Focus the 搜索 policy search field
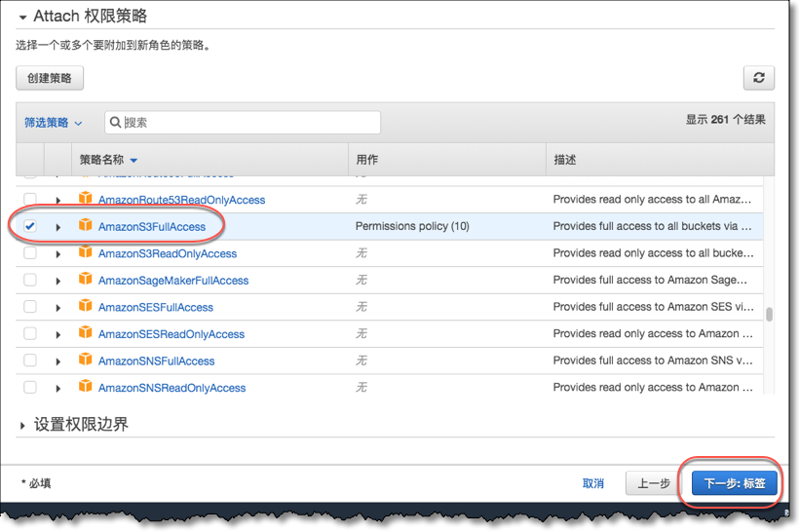Viewport: 799px width, 532px height. click(243, 123)
